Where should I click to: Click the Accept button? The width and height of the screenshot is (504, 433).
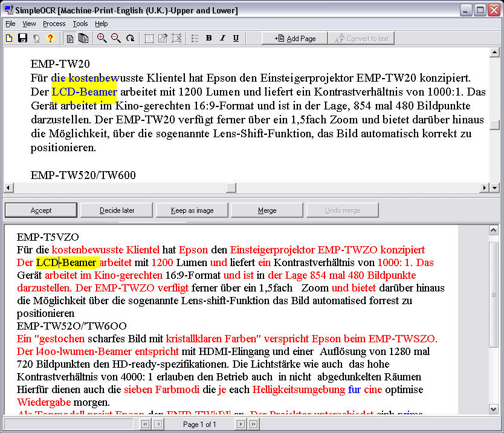point(41,210)
